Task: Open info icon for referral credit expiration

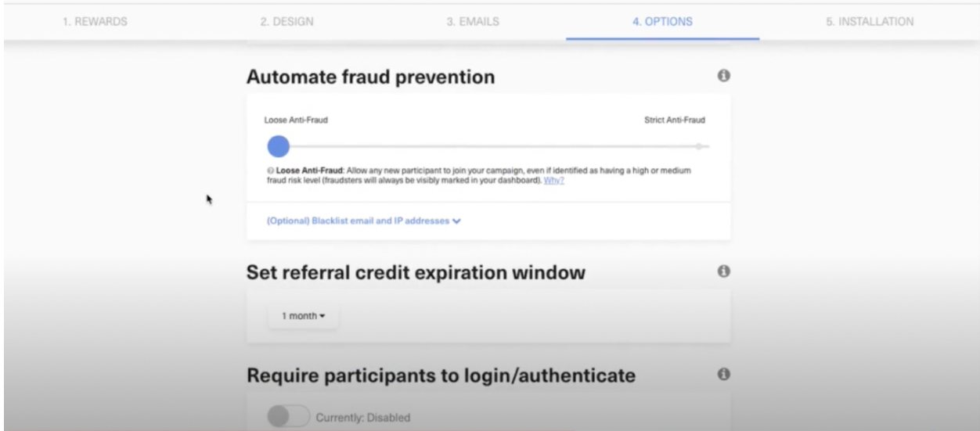Action: pyautogui.click(x=723, y=271)
